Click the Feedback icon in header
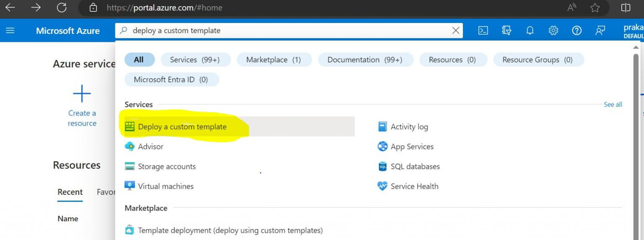The width and height of the screenshot is (644, 240). point(600,31)
